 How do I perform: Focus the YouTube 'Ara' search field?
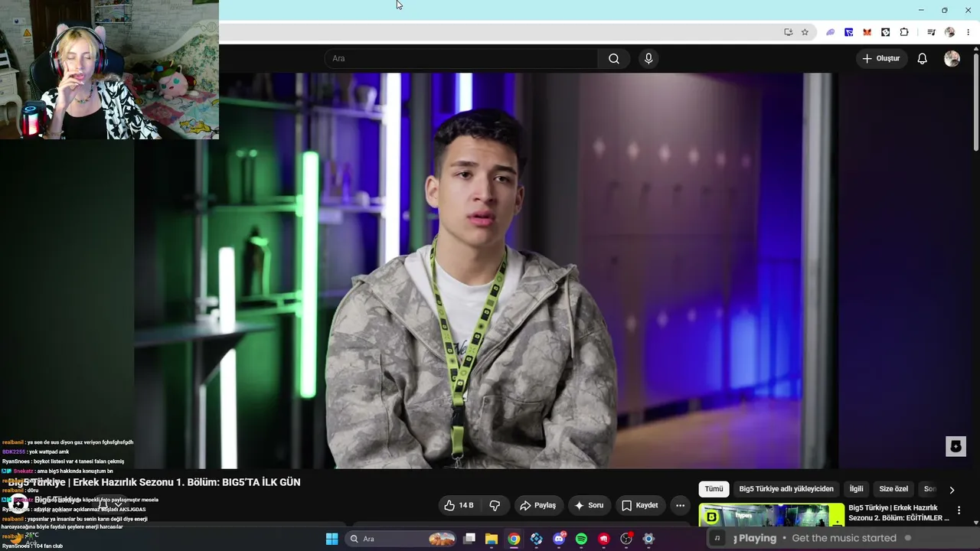click(x=462, y=59)
